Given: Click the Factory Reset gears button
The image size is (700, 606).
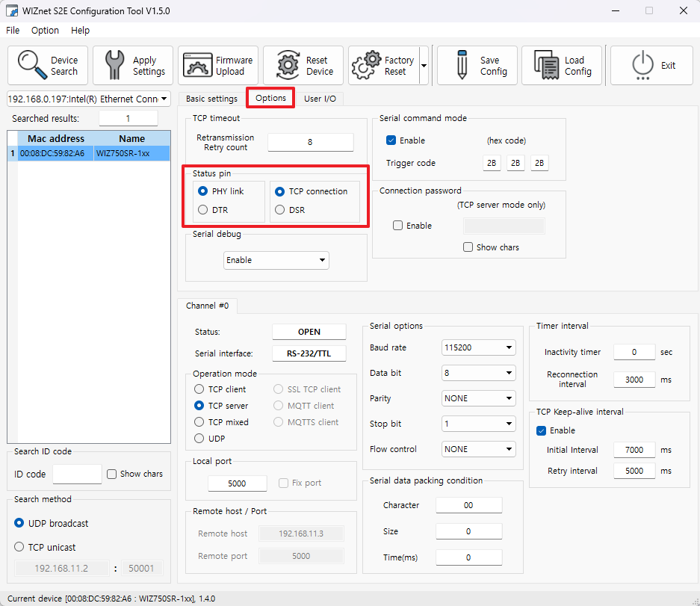Looking at the screenshot, I should (384, 65).
